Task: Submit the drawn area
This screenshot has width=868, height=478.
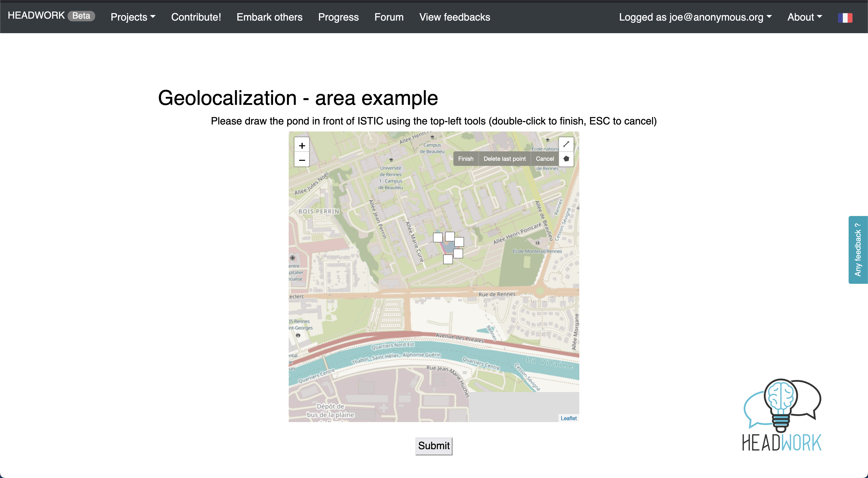Action: click(434, 446)
